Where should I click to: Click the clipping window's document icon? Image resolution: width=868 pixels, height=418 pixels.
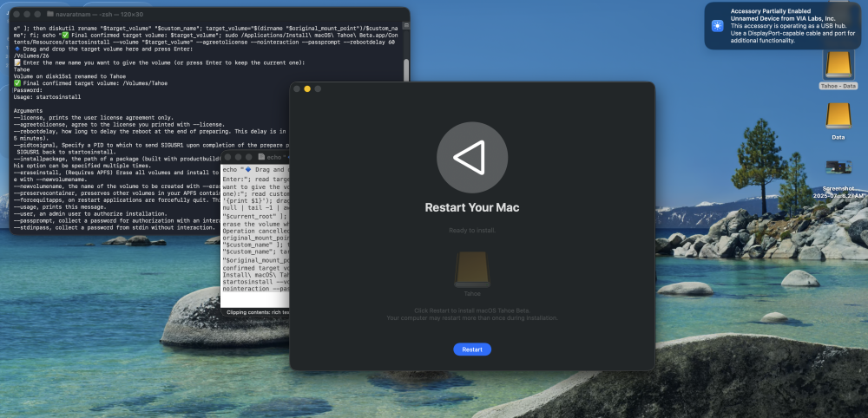(262, 157)
